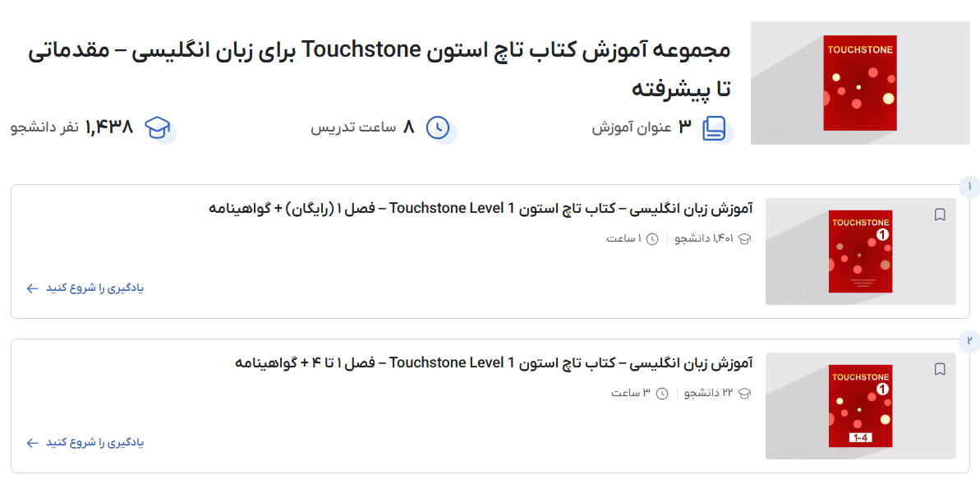Viewport: 980px width, 480px height.
Task: Open the Touchstone 1-4 course thumbnail
Action: pos(860,406)
